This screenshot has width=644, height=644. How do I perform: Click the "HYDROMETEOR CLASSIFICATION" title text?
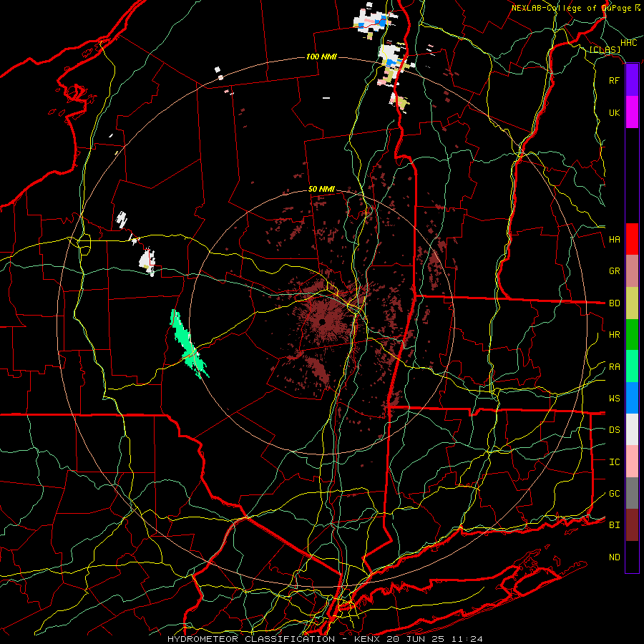pyautogui.click(x=251, y=639)
